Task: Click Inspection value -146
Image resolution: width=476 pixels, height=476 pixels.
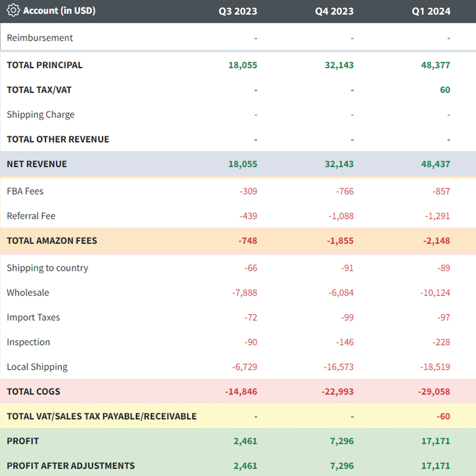Action: 345,342
